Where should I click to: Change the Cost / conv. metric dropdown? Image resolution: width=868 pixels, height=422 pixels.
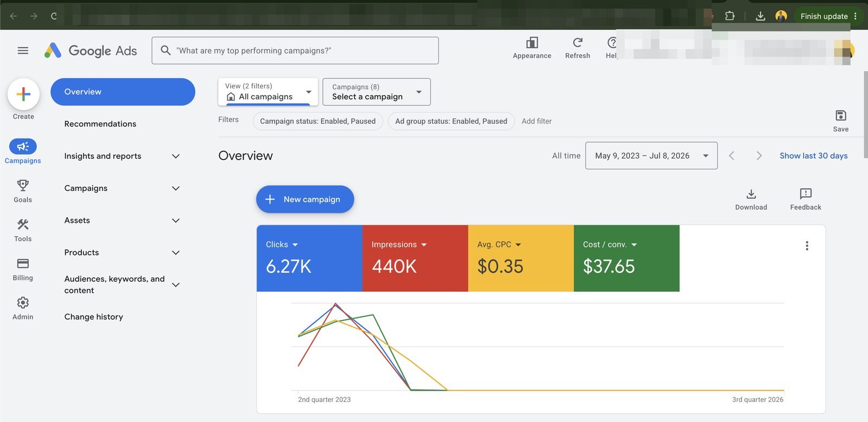(610, 245)
